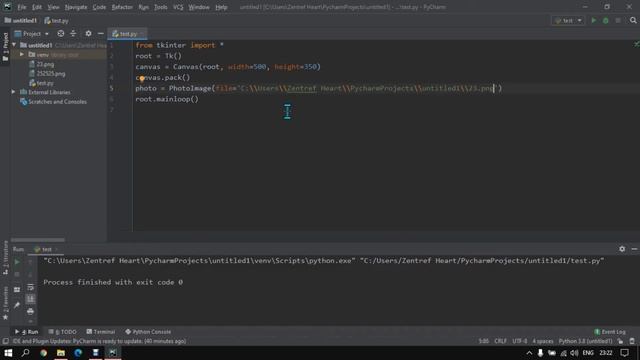640x360 pixels.
Task: Click the Run panel stop icon
Action: click(x=17, y=275)
